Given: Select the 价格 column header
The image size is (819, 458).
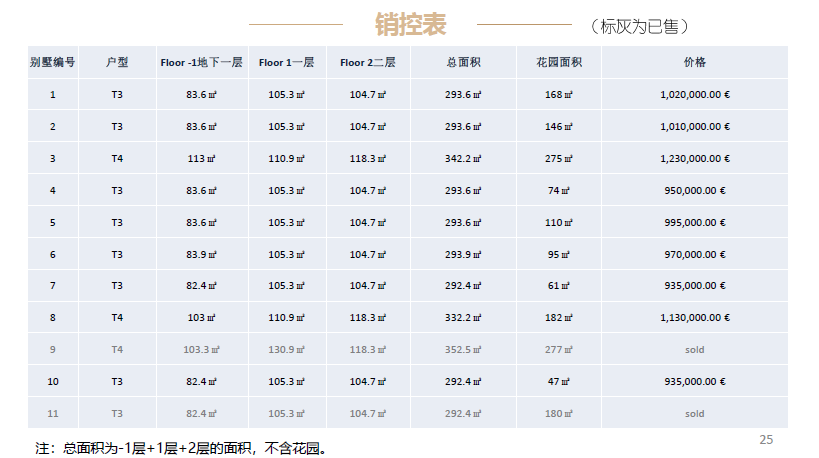Looking at the screenshot, I should tap(695, 62).
